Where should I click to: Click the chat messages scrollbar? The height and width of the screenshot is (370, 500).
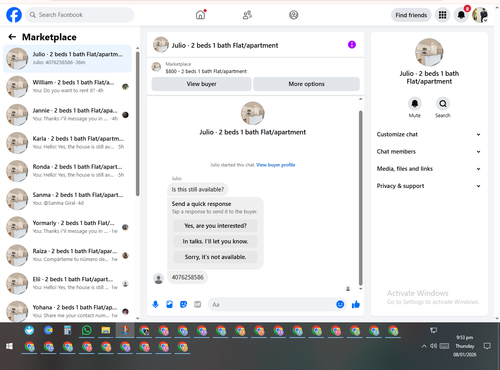[x=360, y=198]
